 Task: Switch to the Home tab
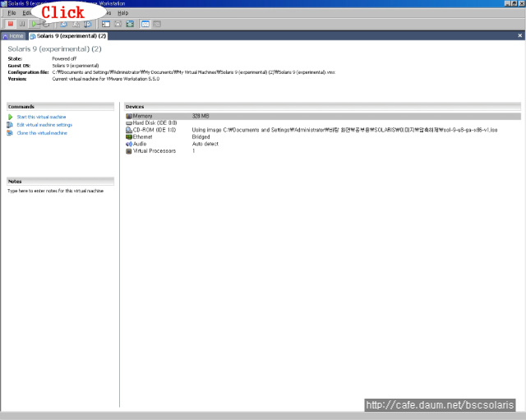click(13, 36)
